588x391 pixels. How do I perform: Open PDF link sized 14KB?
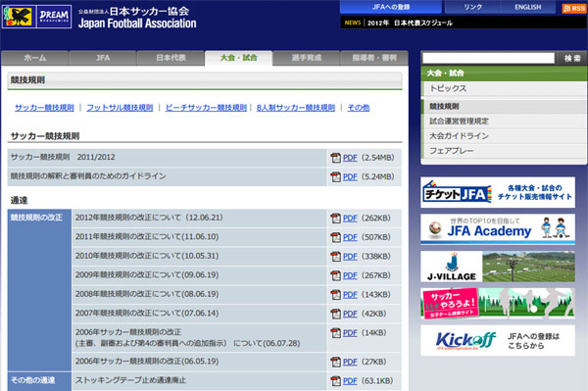pyautogui.click(x=350, y=332)
